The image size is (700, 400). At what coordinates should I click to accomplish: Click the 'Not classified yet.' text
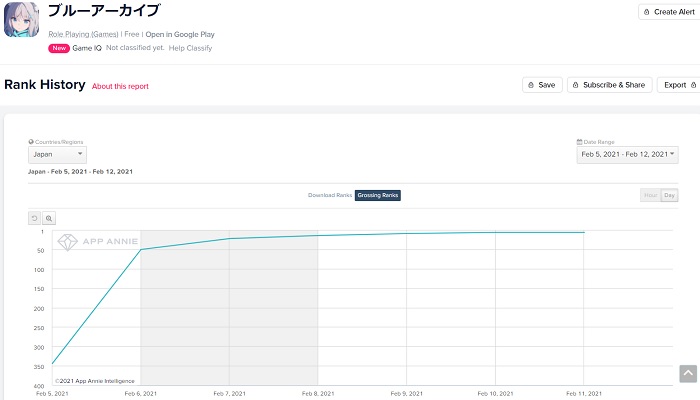pos(135,48)
